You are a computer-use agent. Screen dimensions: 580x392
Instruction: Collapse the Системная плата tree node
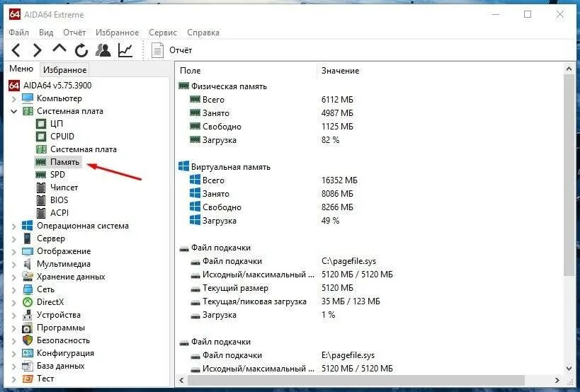click(x=13, y=111)
